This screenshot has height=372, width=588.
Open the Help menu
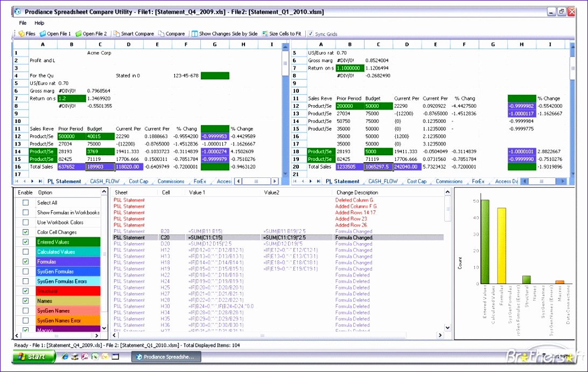(39, 23)
